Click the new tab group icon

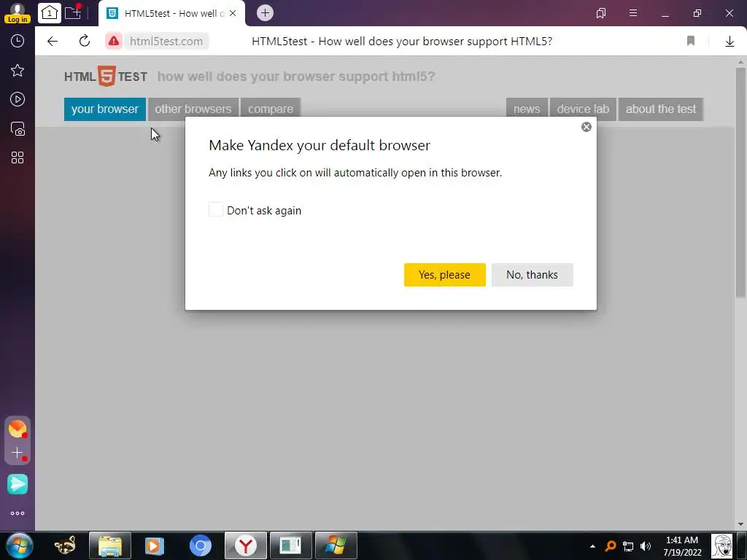73,13
